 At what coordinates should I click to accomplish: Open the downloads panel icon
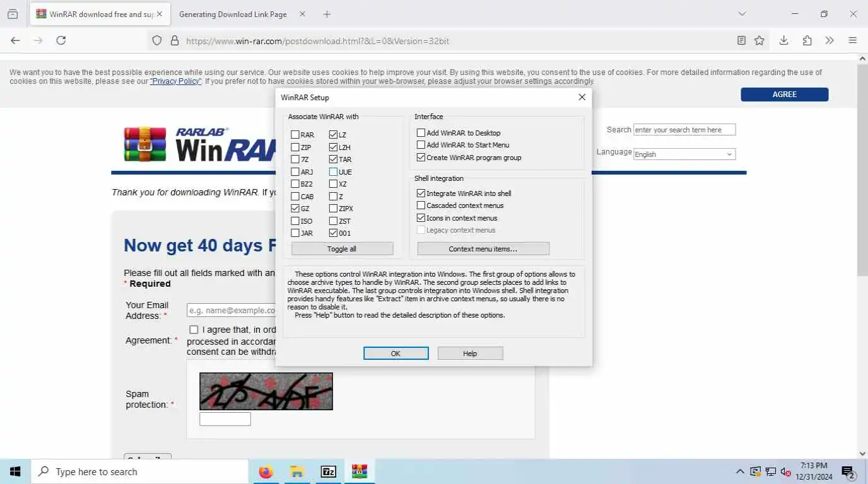(783, 40)
